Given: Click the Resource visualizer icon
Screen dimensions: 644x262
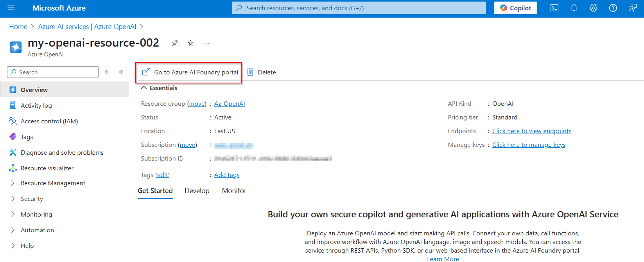Looking at the screenshot, I should click(x=13, y=168).
